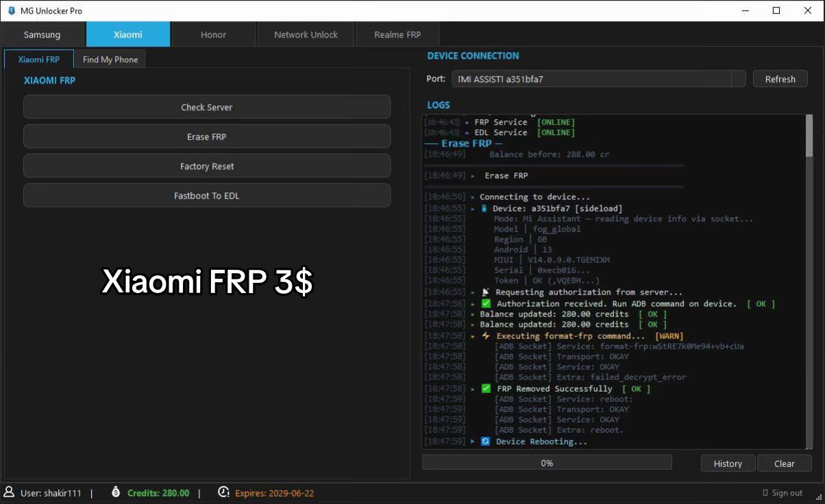Select the IMI ASSISTI a351bfa7 port field

click(x=598, y=79)
